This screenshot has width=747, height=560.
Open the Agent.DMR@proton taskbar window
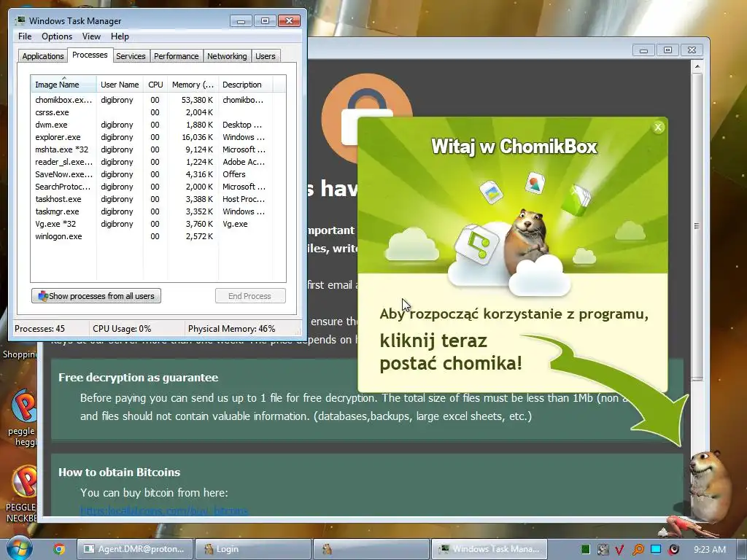point(134,549)
